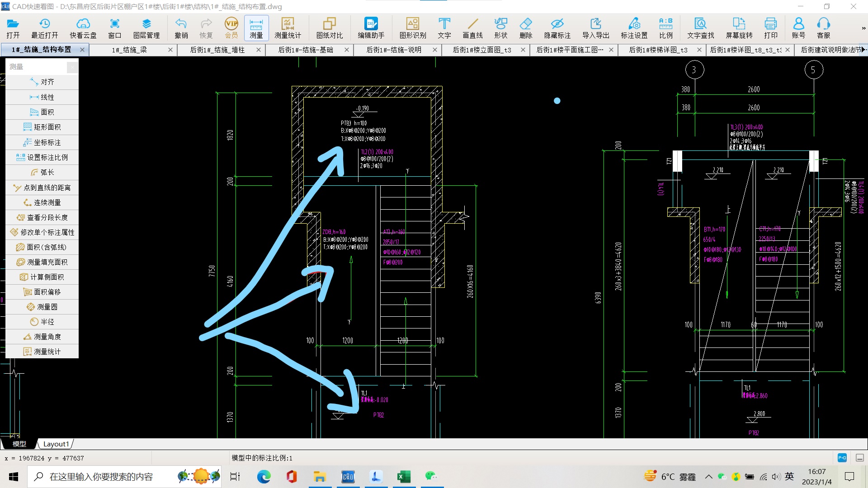Image resolution: width=868 pixels, height=488 pixels.
Task: Choose 线性 linear measurement
Action: (42, 97)
